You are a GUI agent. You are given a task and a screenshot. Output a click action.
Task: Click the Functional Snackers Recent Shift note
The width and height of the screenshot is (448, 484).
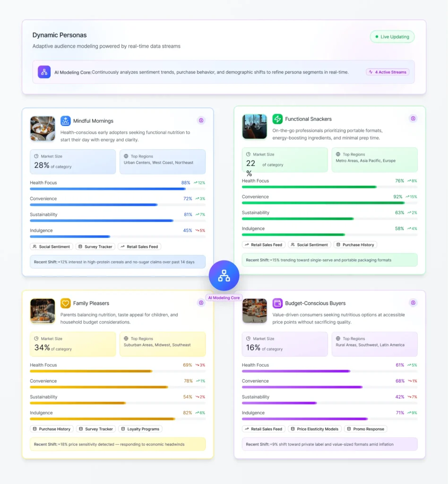point(329,260)
